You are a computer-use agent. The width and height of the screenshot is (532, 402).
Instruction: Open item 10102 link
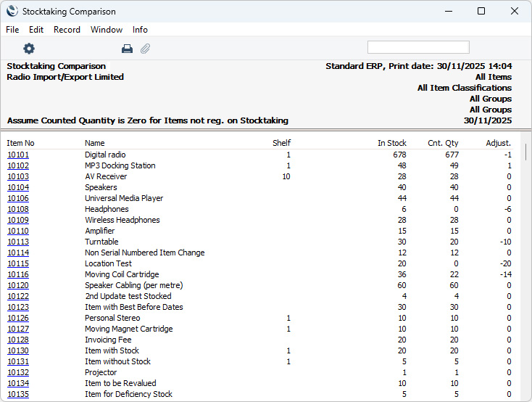[x=18, y=165]
